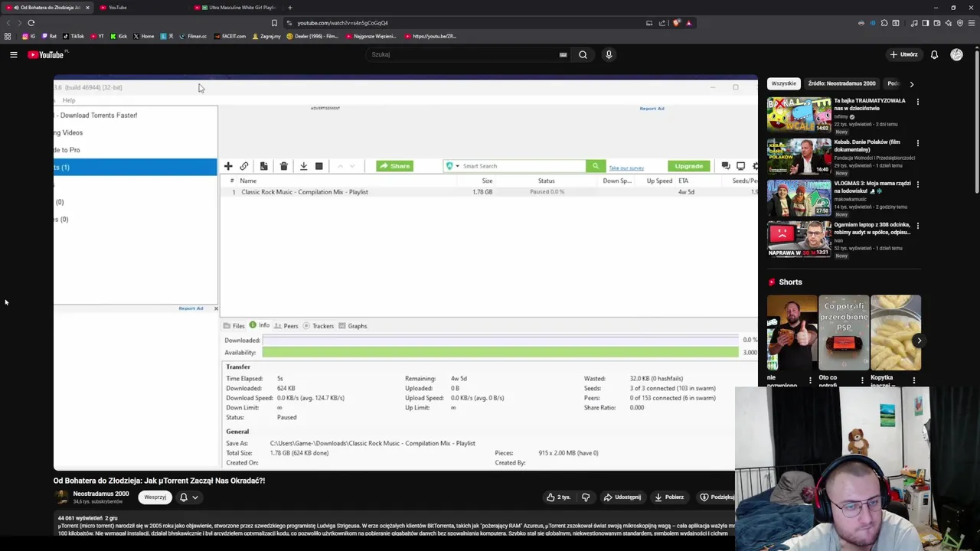Open options menu for 'Kebab. Danie Polaków' video
This screenshot has width=980, height=551.
(x=917, y=143)
